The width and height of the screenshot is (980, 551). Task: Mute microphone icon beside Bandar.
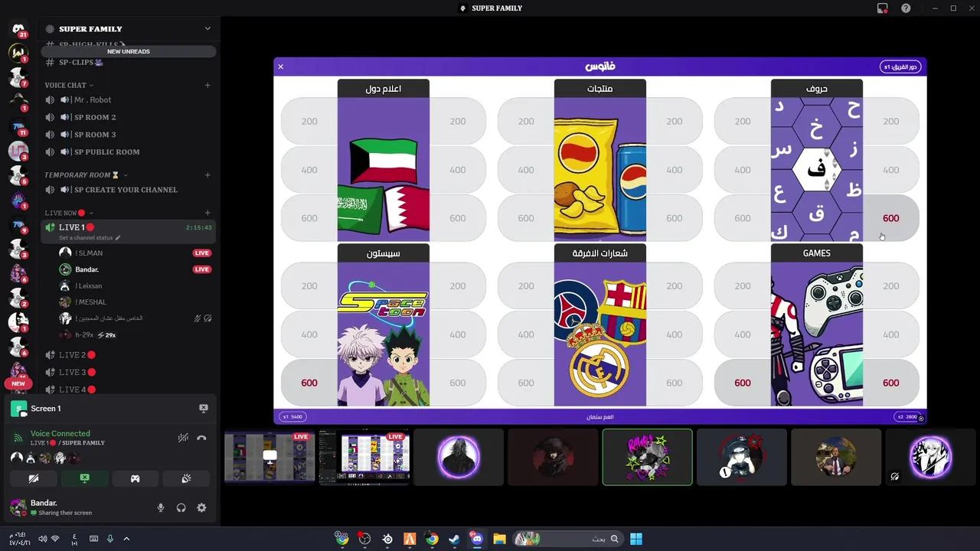pos(161,507)
